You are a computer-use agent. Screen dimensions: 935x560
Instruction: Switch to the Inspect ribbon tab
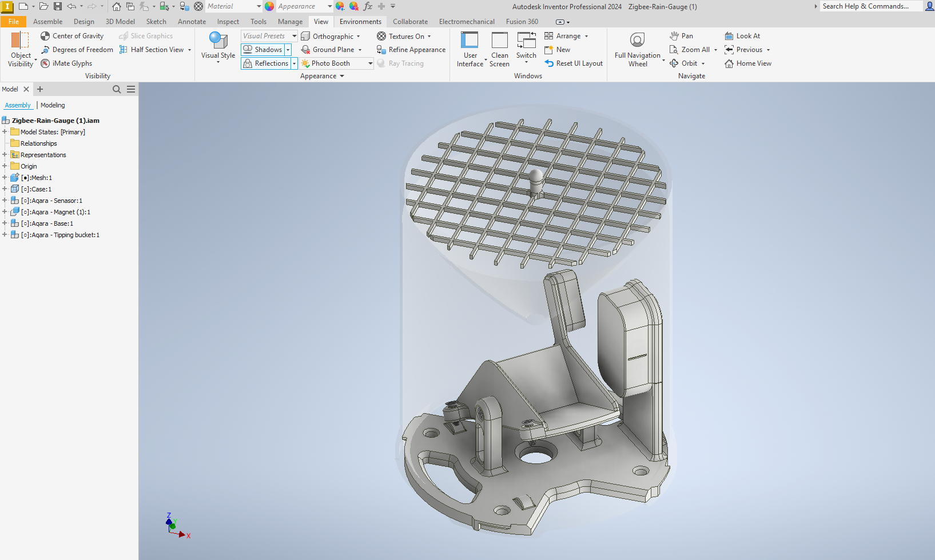pos(228,22)
